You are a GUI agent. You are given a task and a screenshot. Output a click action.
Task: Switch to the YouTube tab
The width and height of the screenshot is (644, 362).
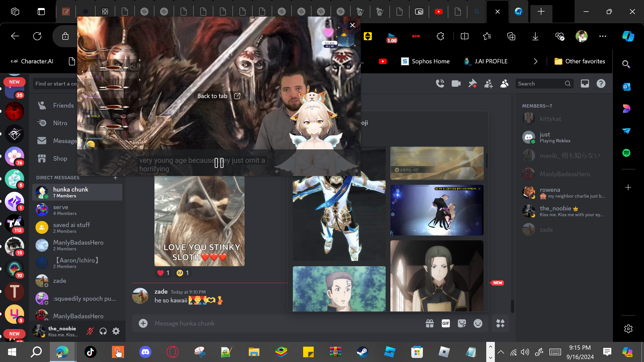click(x=439, y=12)
